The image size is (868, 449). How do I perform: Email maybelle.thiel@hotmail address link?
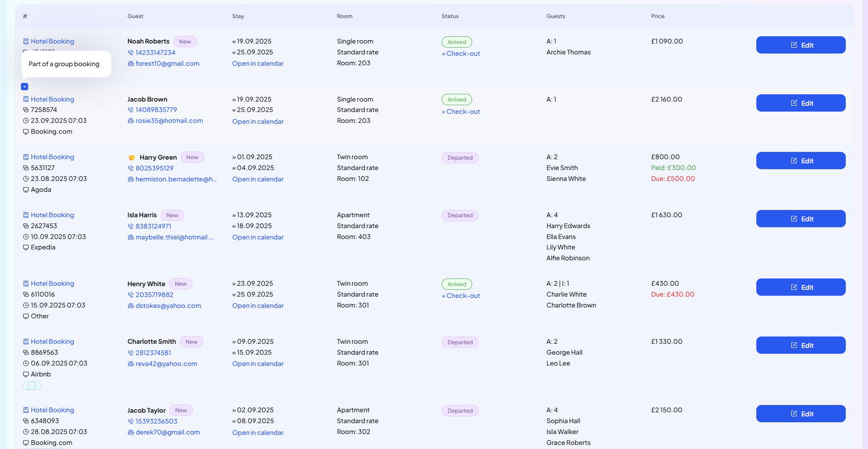174,237
